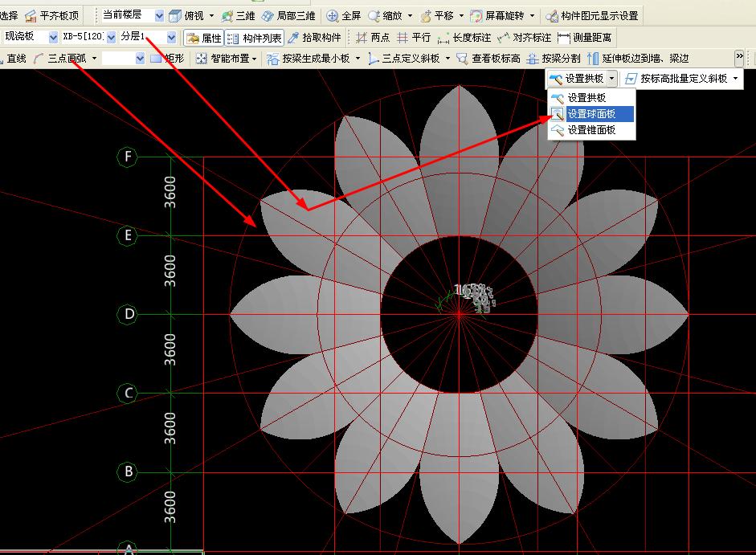Click the 拾取构件 tool
Screen dimensions: 756x555
click(314, 38)
